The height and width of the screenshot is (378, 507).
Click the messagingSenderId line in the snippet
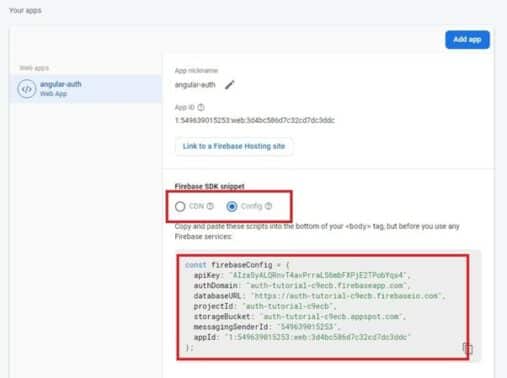[267, 327]
